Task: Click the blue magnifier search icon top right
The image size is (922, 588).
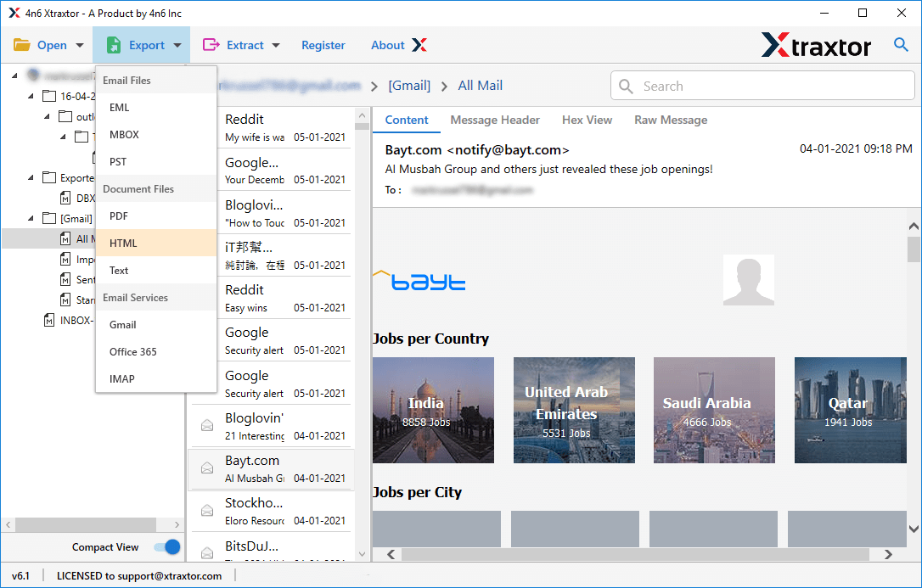Action: click(901, 44)
